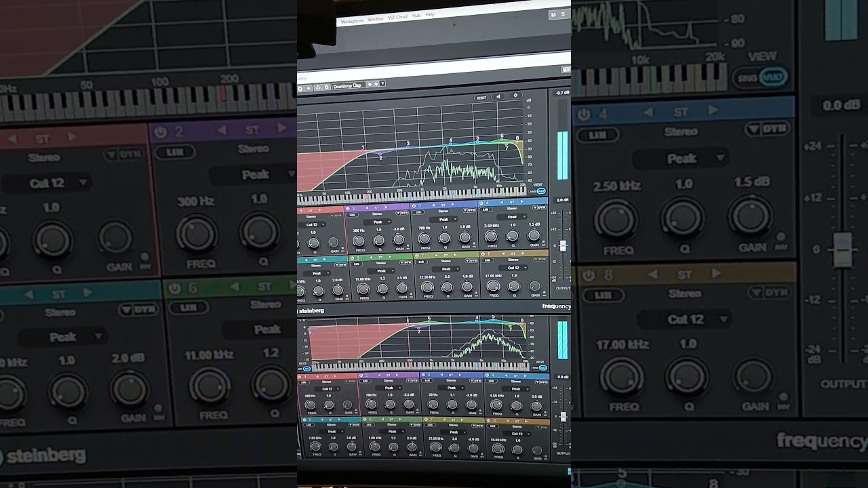Open Cut 12 dropdown on 18.00 kHz band
Image resolution: width=868 pixels, height=488 pixels.
[517, 434]
